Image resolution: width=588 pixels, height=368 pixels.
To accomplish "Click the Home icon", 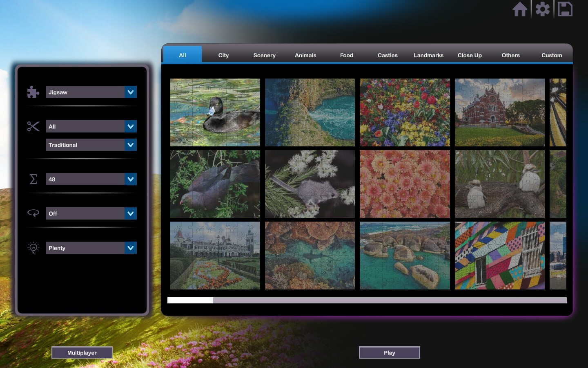I will click(x=520, y=9).
